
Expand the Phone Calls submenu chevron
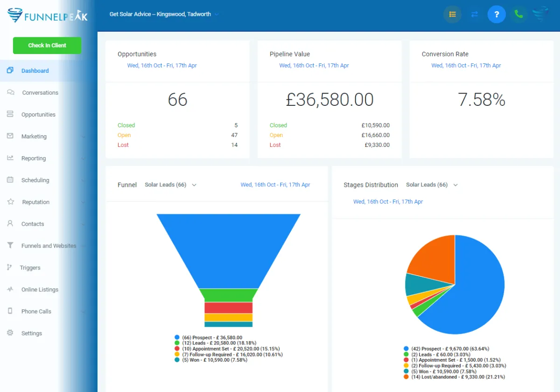click(x=84, y=312)
